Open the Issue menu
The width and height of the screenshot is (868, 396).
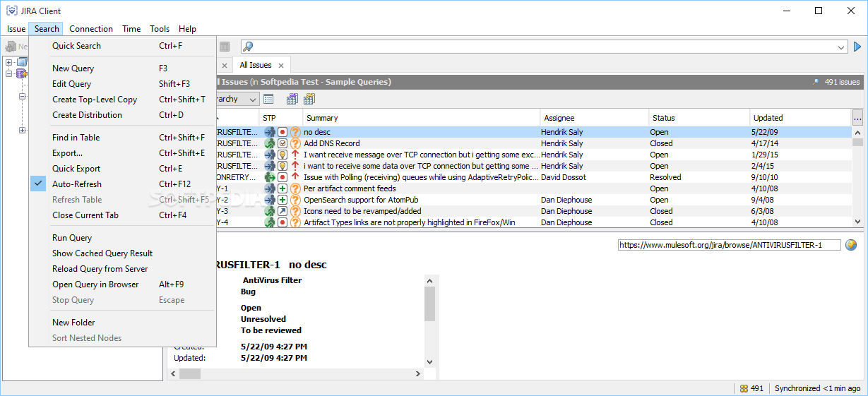16,29
